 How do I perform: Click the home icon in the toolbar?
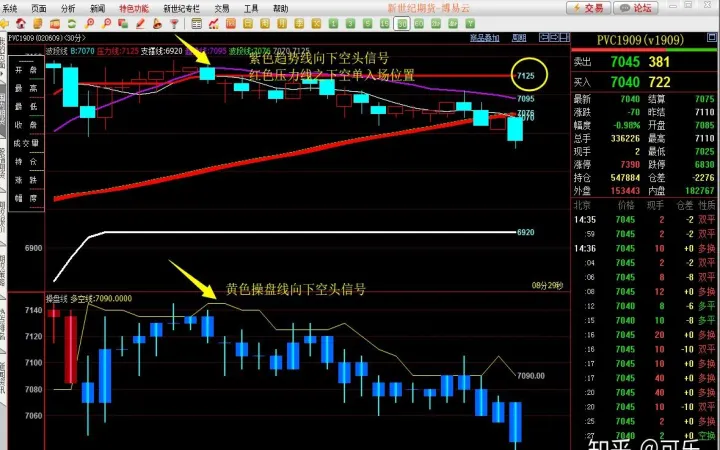point(21,23)
